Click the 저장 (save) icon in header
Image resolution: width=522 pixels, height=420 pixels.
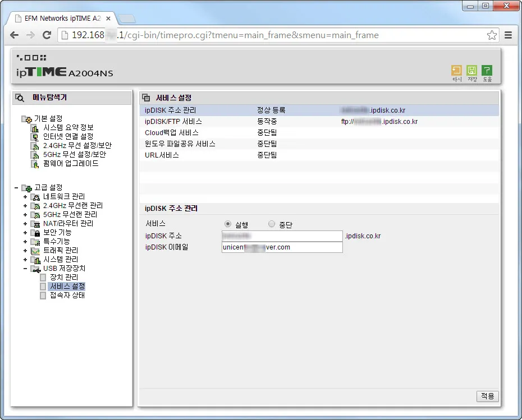click(472, 71)
